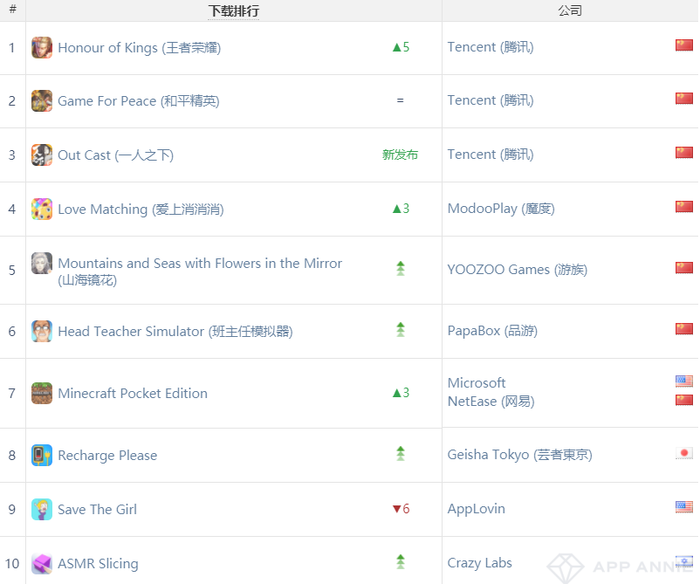The height and width of the screenshot is (584, 700).
Task: Click the China flag beside PapaBox
Action: [684, 329]
